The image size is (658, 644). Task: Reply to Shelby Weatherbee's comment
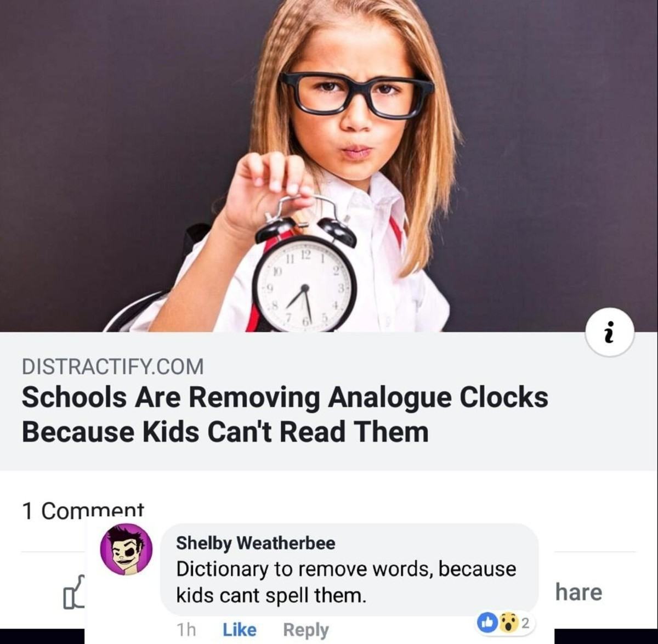click(x=305, y=630)
